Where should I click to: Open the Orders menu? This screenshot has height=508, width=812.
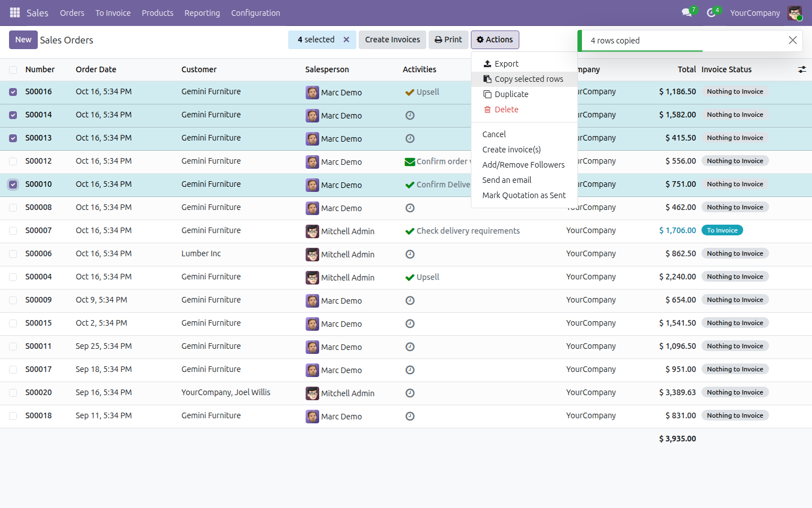tap(72, 13)
